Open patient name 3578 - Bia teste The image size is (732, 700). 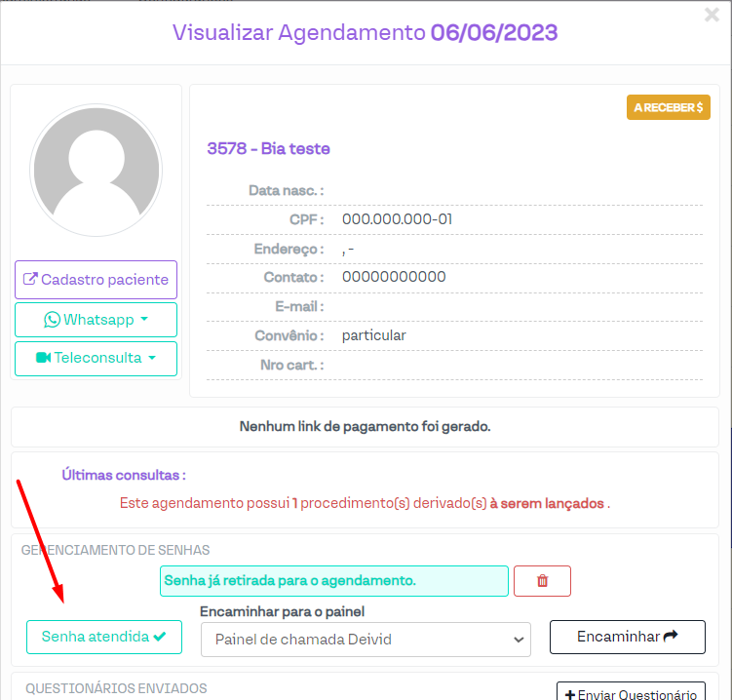pyautogui.click(x=268, y=149)
